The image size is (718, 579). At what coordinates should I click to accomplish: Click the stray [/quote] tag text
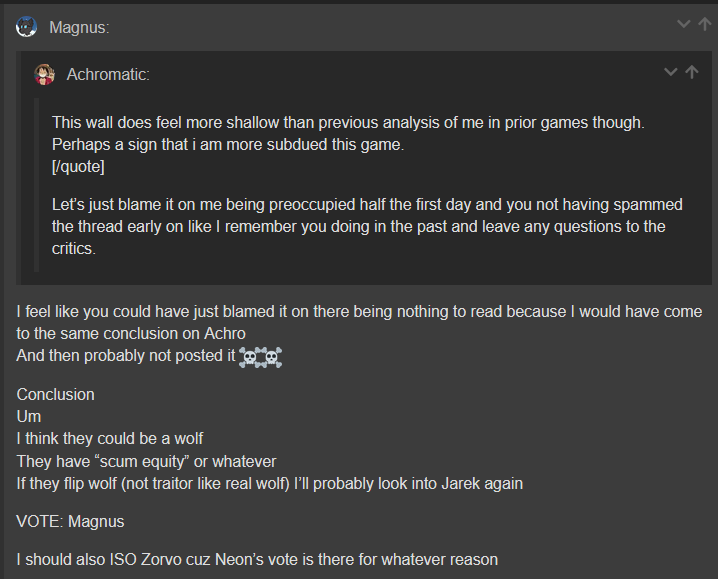(x=78, y=166)
